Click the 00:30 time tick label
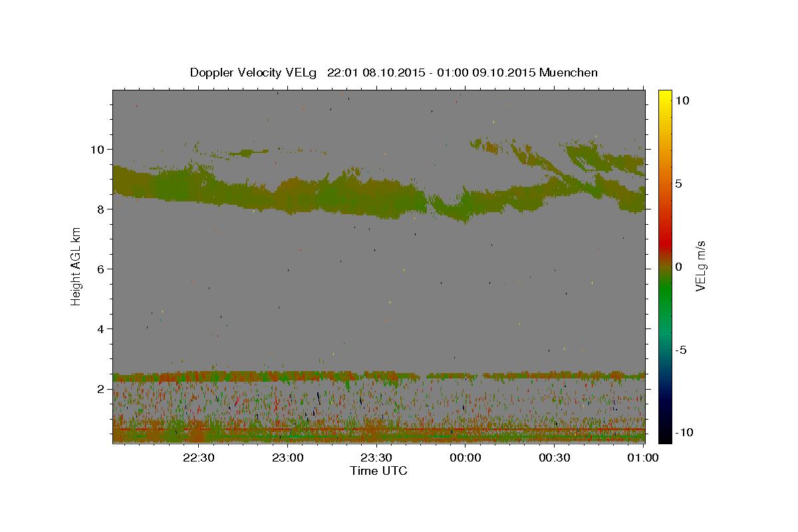The image size is (798, 532). (554, 458)
